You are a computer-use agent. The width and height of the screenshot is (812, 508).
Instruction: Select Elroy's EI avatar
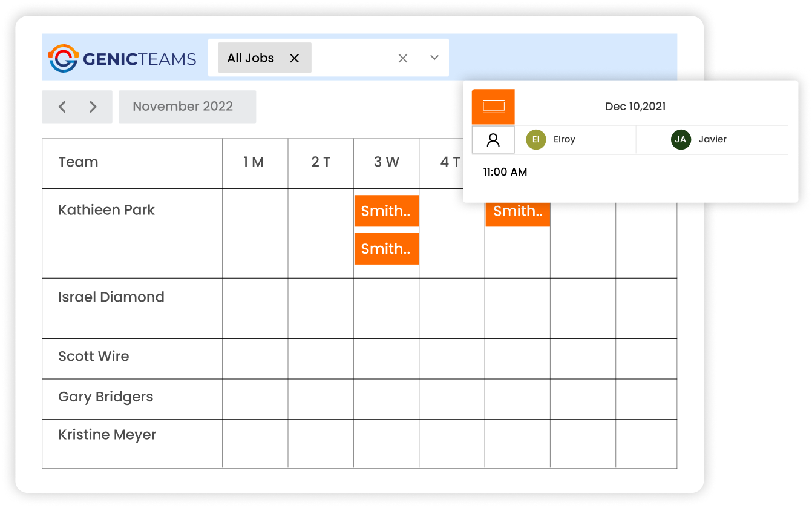point(536,139)
